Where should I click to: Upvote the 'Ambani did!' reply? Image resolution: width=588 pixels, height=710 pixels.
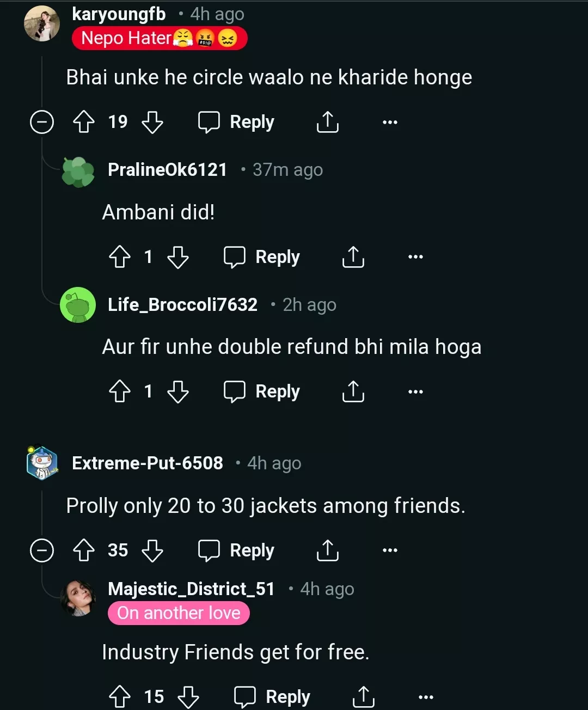(120, 257)
